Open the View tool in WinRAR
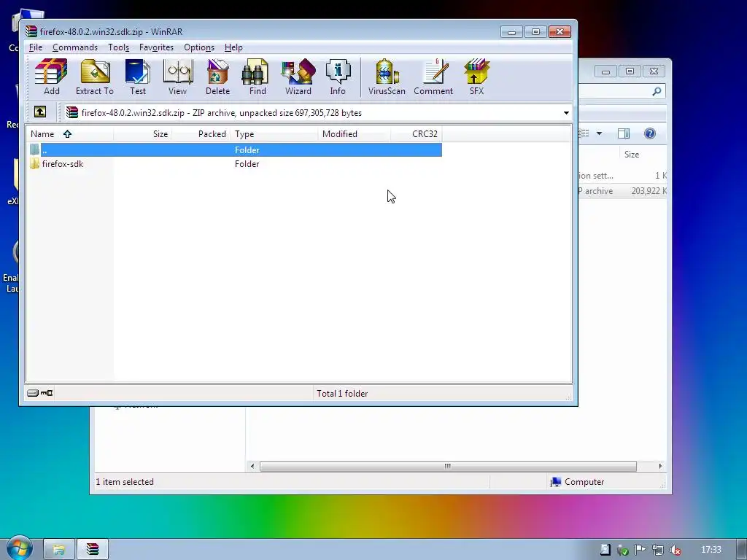Viewport: 747px width, 560px height. click(x=178, y=77)
